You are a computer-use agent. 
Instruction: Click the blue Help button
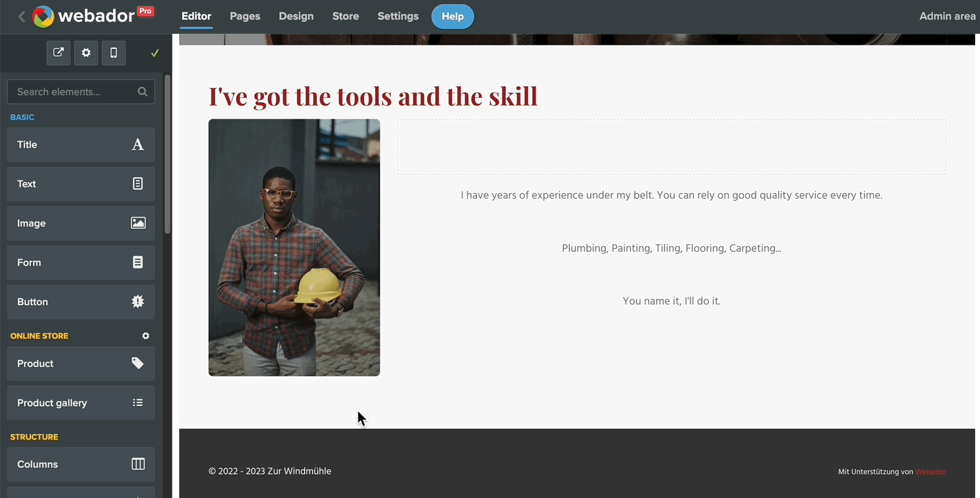(x=452, y=17)
